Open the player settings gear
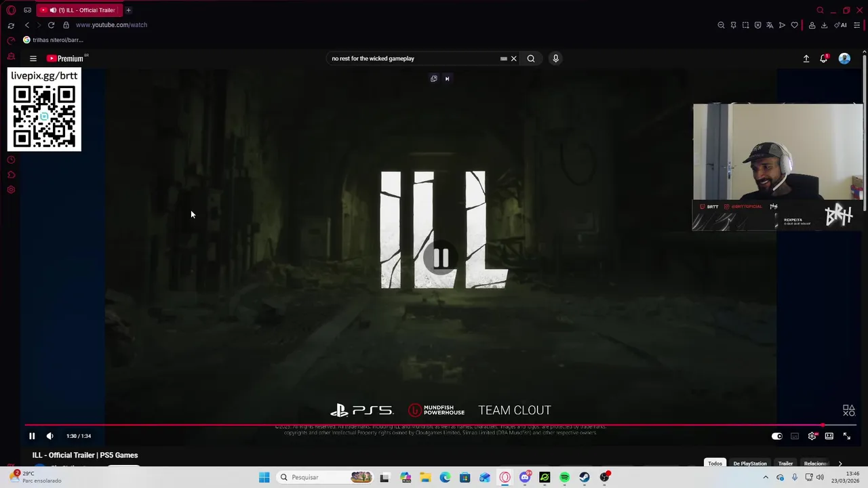 click(x=812, y=436)
